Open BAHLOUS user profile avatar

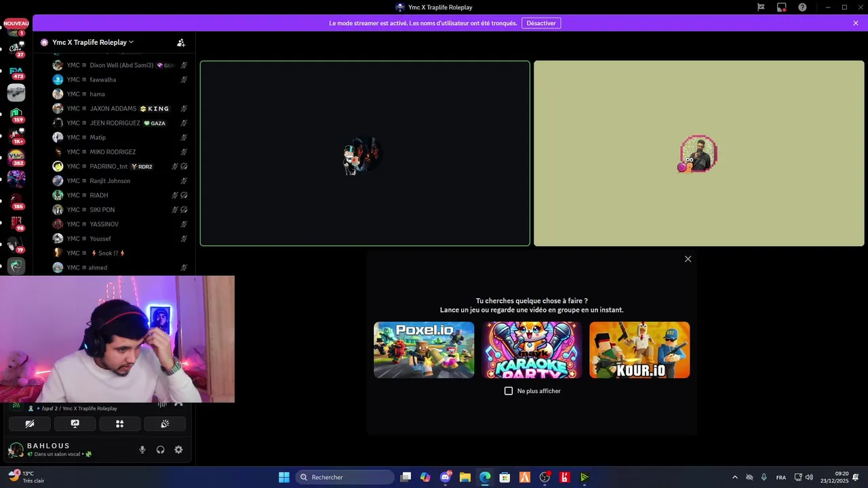(15, 449)
